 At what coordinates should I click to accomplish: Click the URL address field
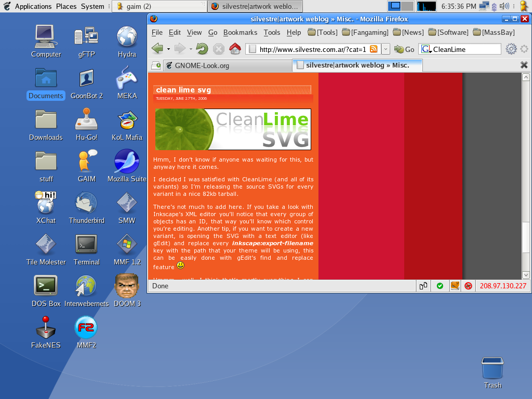point(312,49)
